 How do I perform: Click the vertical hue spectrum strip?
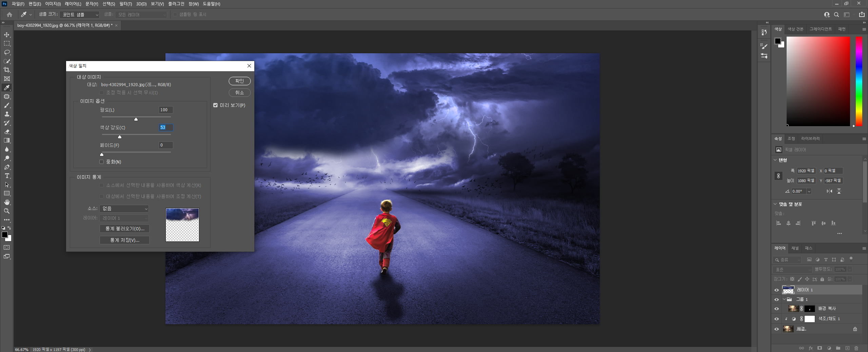pos(859,81)
